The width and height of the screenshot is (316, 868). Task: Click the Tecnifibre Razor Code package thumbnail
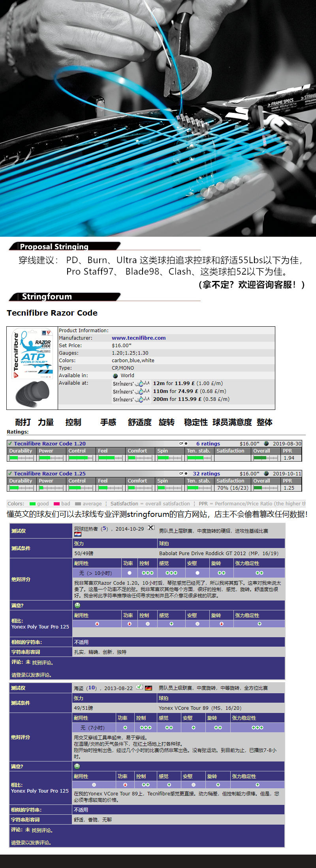point(32,354)
